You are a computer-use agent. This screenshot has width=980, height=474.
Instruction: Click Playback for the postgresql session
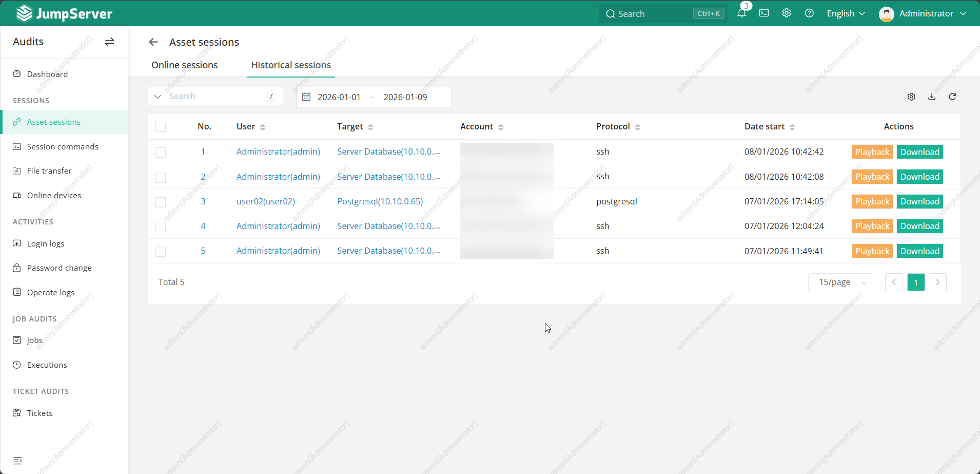872,201
